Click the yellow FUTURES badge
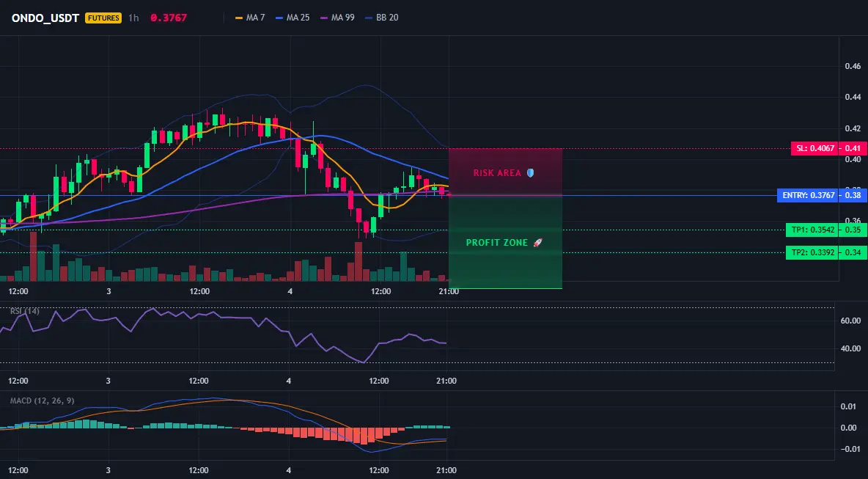Screen dimensions: 868x479 pos(103,18)
